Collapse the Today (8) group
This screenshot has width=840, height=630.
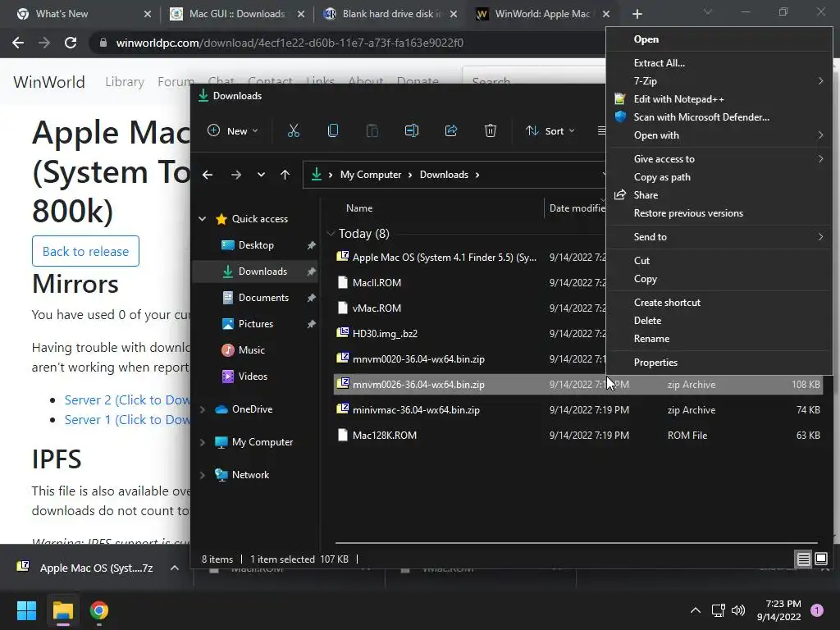(x=331, y=234)
